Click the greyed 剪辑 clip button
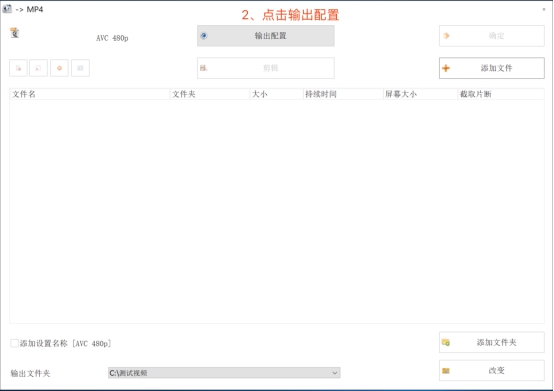This screenshot has height=391, width=554. point(266,68)
